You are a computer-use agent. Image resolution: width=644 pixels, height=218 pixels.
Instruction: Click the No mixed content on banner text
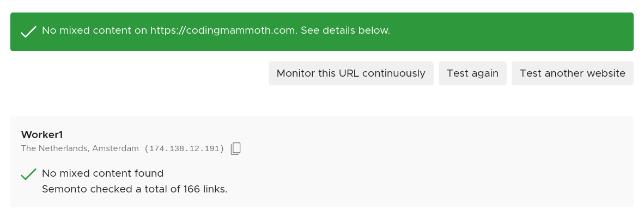[94, 30]
